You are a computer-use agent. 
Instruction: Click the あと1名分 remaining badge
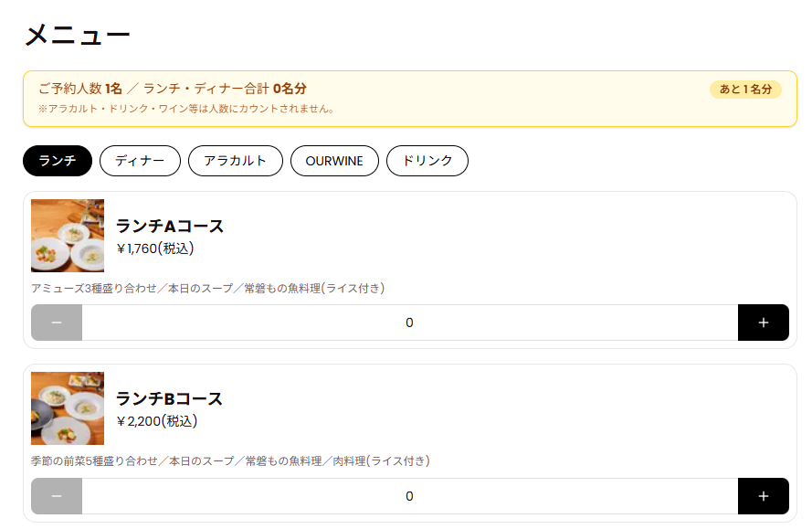point(745,90)
